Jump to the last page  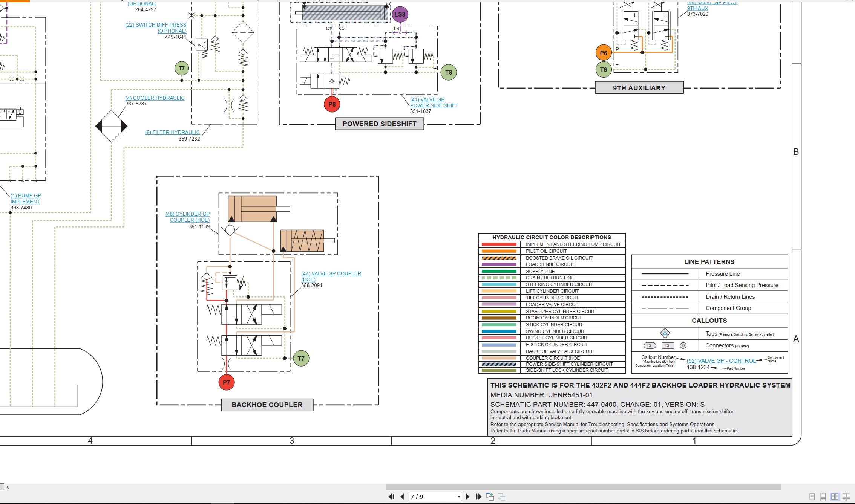(x=478, y=496)
